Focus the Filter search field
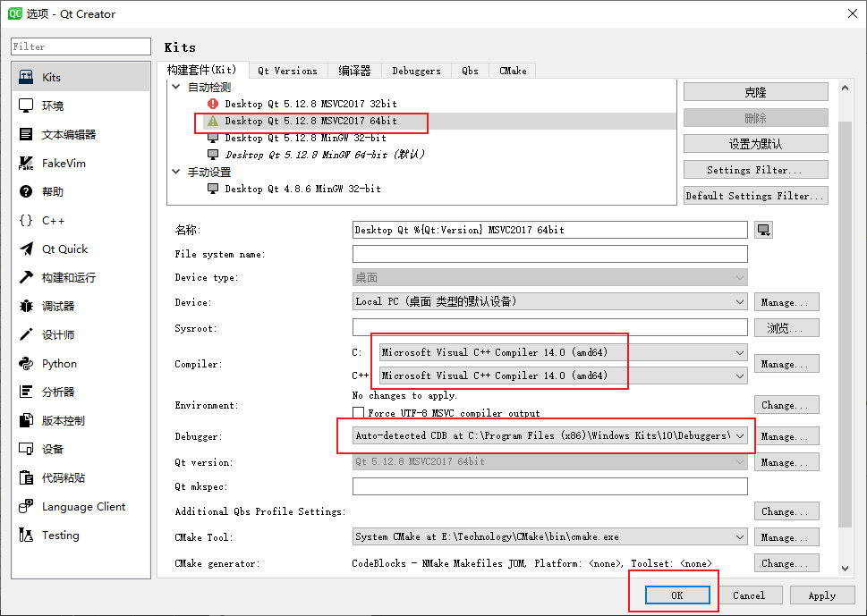The image size is (867, 616). click(x=81, y=46)
